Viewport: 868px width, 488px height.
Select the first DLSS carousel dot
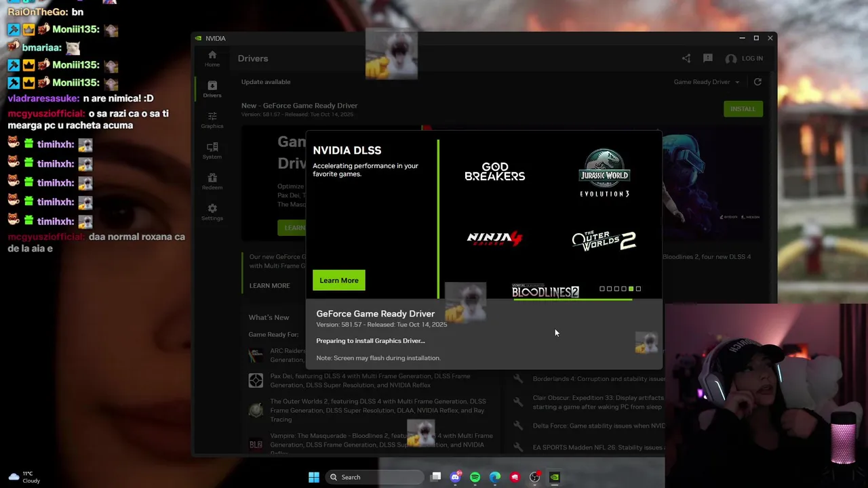tap(602, 289)
